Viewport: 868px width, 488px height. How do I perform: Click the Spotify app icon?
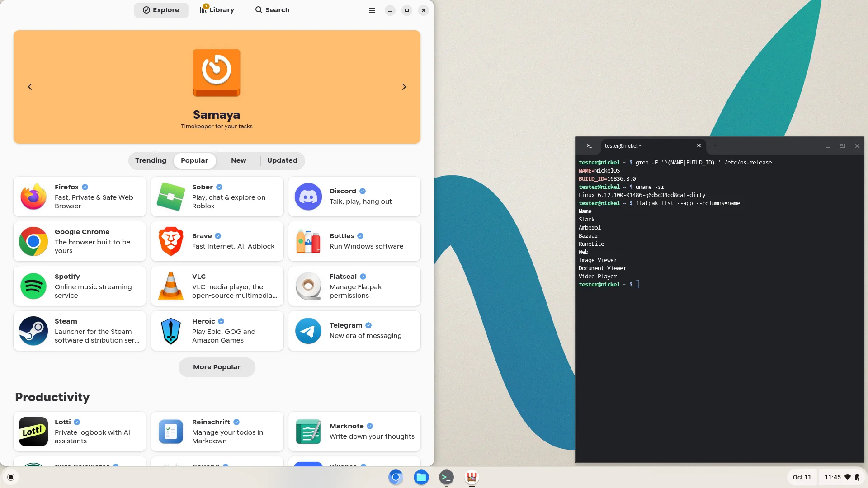(33, 286)
